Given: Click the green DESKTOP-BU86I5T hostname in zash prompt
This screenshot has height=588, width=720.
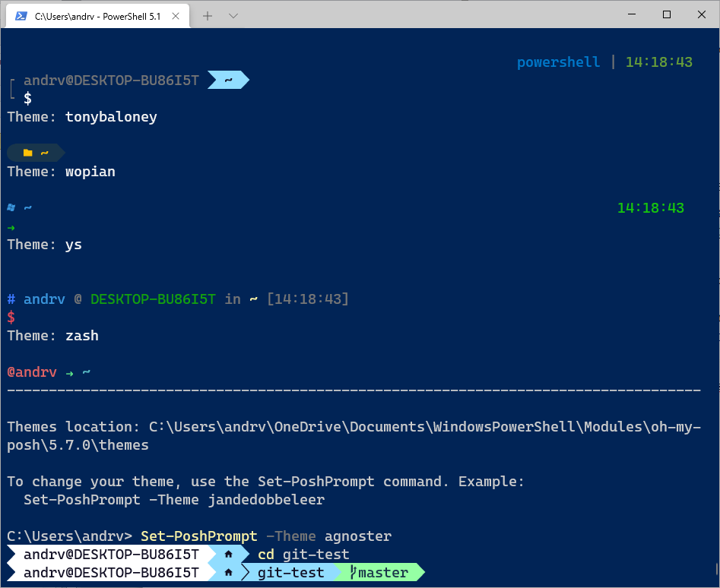Looking at the screenshot, I should (x=153, y=299).
